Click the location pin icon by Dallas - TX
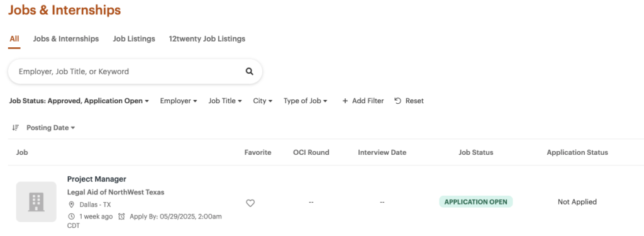 [71, 205]
